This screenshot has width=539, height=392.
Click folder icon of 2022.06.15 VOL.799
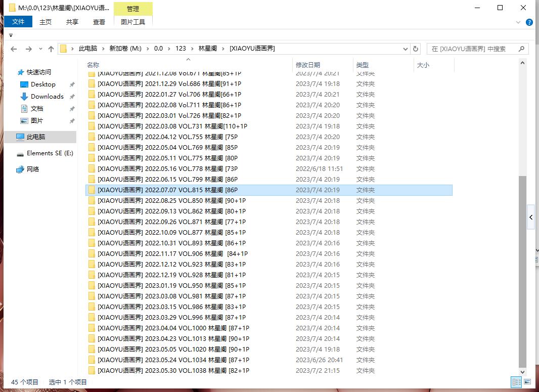(92, 180)
